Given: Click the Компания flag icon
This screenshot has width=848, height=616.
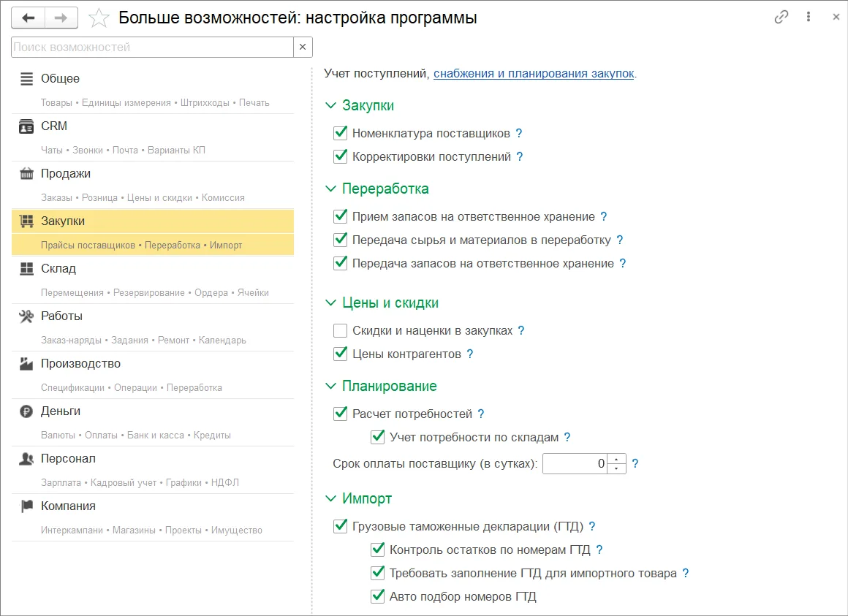Looking at the screenshot, I should (26, 506).
